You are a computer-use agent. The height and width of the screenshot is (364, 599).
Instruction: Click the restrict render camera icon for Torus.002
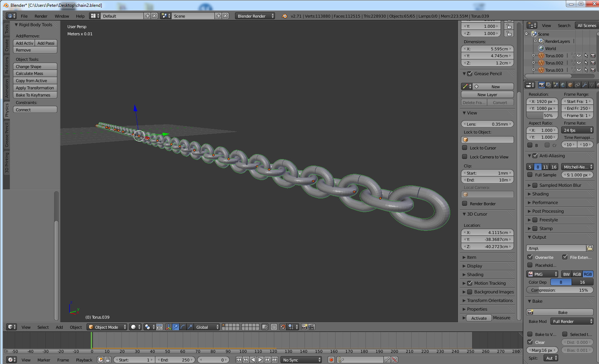pyautogui.click(x=593, y=63)
